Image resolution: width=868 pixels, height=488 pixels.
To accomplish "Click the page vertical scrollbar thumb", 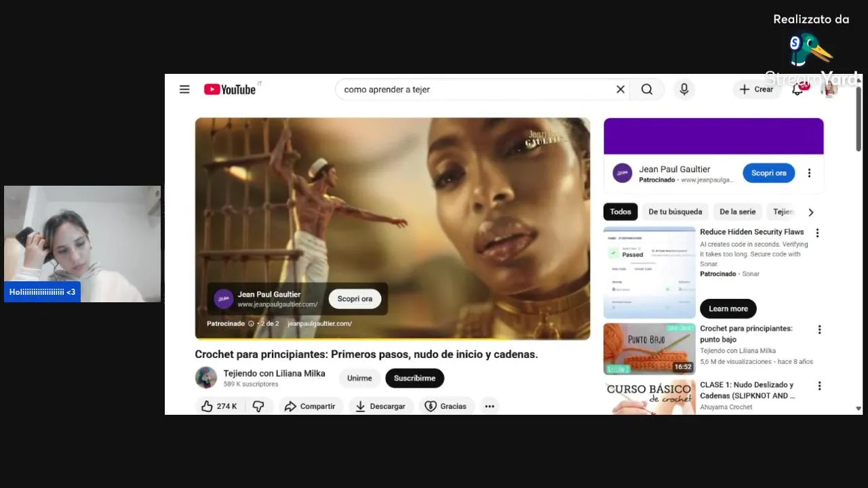I will (859, 119).
